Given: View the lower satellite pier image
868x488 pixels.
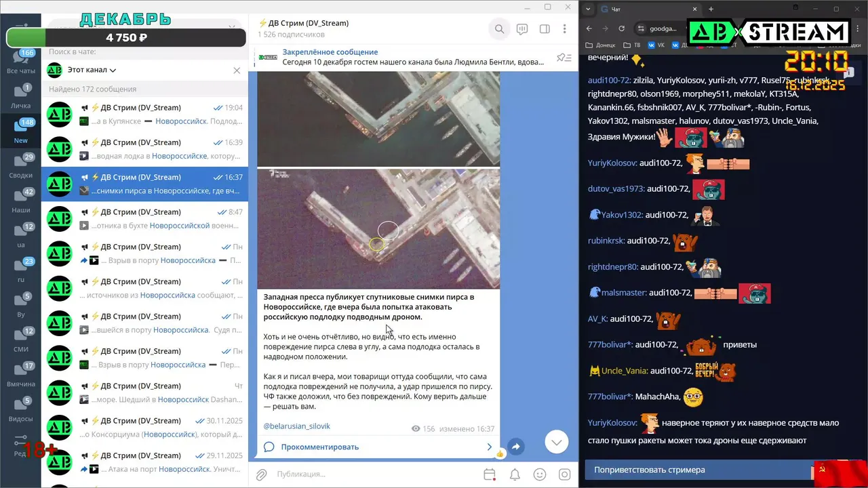Looking at the screenshot, I should [x=378, y=228].
